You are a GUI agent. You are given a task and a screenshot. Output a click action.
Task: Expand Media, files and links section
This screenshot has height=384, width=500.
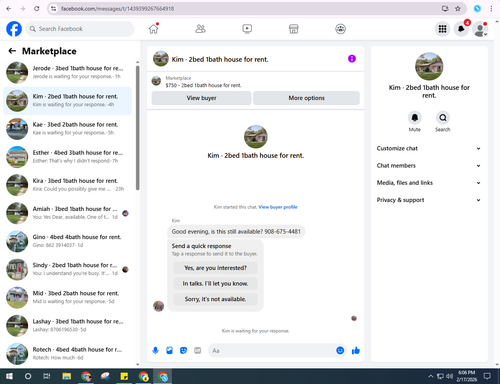point(429,183)
